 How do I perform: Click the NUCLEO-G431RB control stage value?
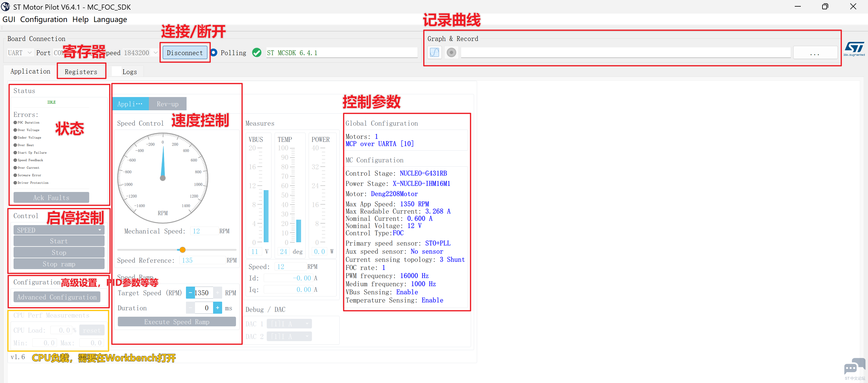click(423, 174)
